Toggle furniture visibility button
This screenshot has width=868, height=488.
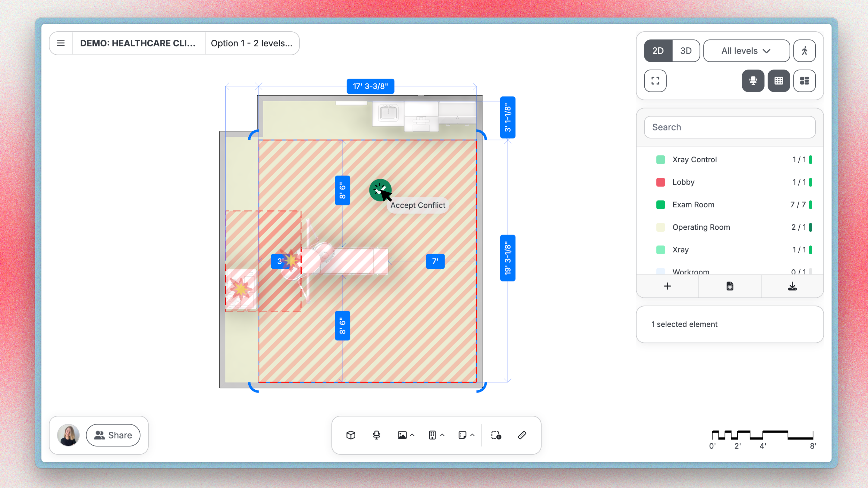(753, 81)
